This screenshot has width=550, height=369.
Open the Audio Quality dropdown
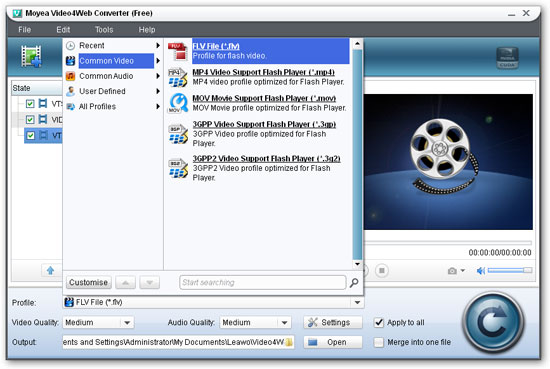(x=284, y=322)
